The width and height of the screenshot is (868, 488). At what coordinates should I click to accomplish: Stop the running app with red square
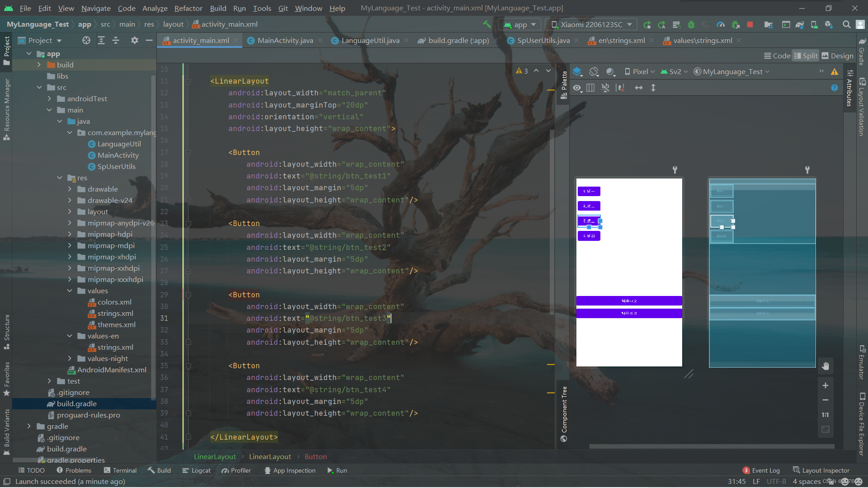click(x=750, y=24)
